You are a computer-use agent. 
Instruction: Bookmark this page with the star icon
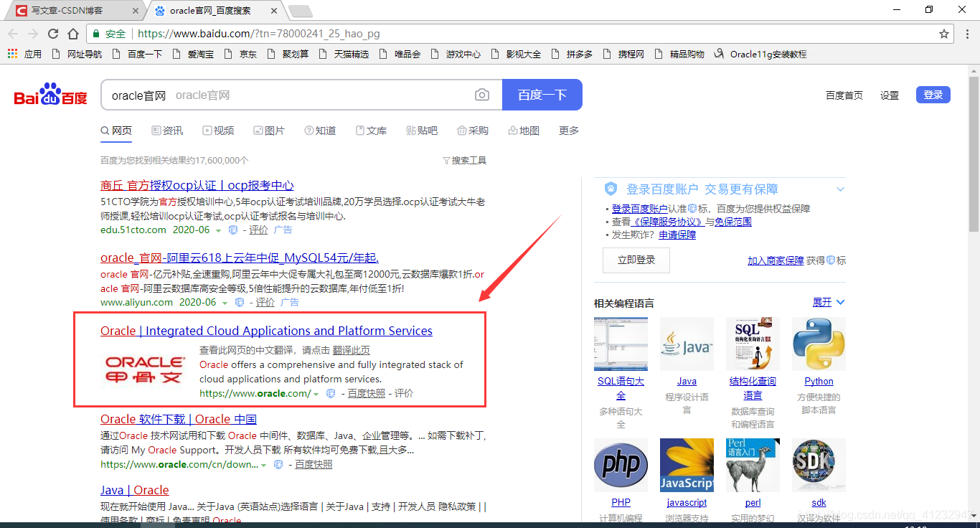click(944, 34)
